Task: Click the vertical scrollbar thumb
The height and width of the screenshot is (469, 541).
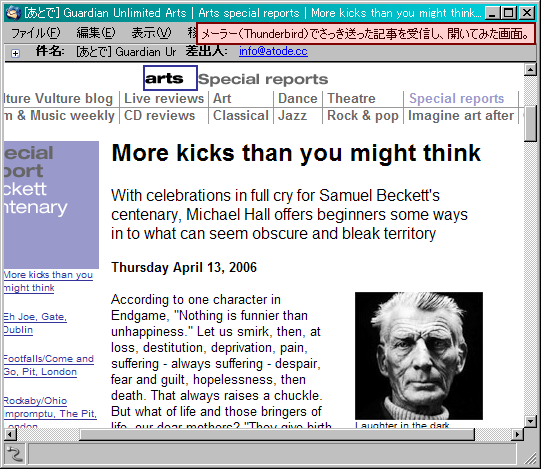Action: pyautogui.click(x=530, y=123)
